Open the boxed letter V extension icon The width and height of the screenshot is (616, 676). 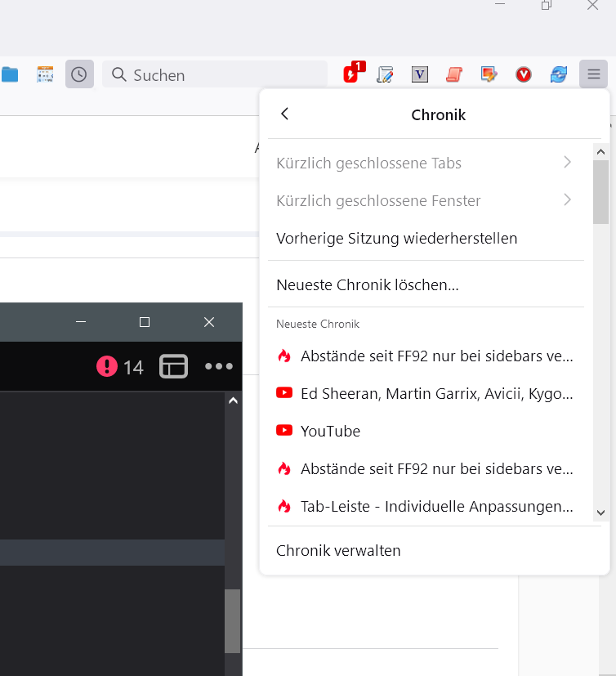pos(419,74)
